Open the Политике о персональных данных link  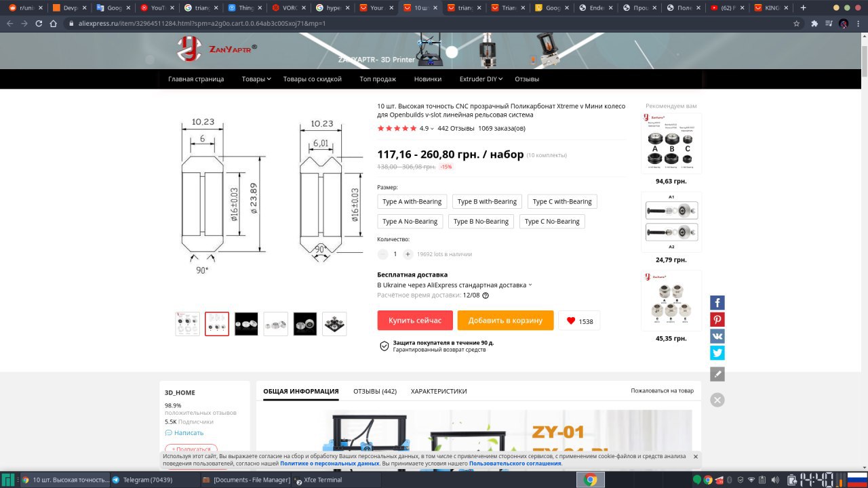pos(330,463)
